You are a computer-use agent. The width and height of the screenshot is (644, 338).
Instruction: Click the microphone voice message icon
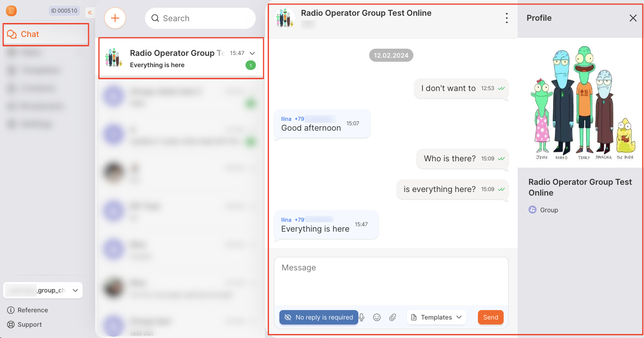point(361,317)
